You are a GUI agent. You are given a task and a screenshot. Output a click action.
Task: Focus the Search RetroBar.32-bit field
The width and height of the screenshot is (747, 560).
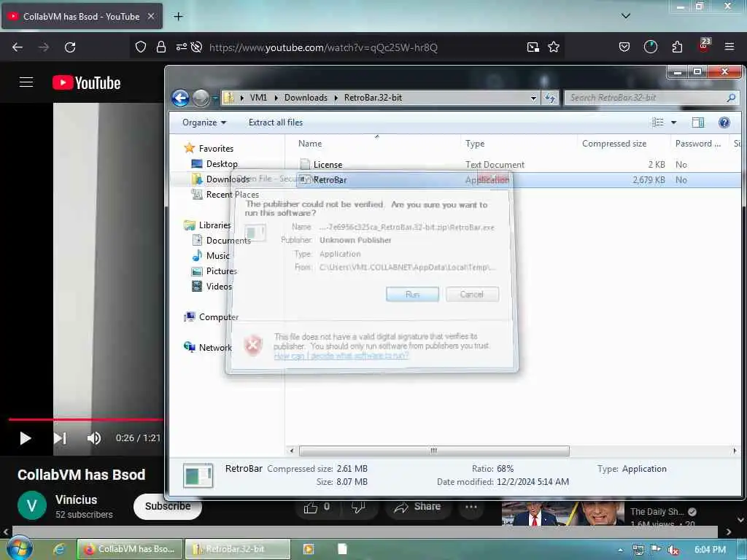click(x=651, y=98)
